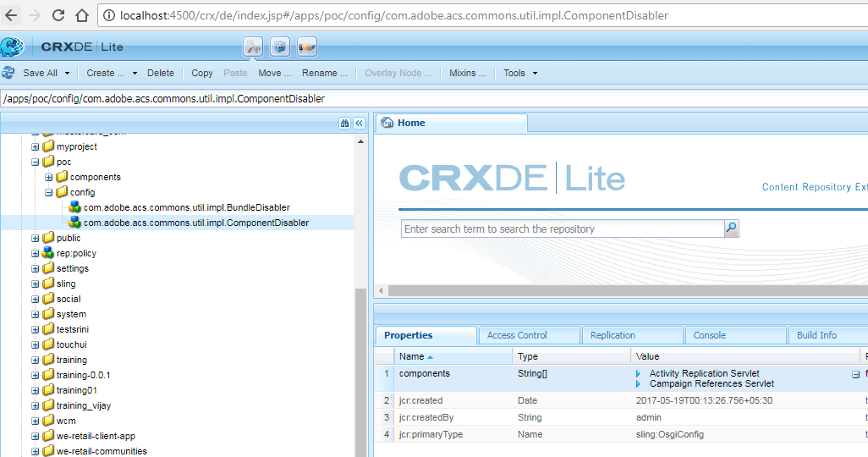The width and height of the screenshot is (868, 457).
Task: Expand the wcm tree node
Action: coord(35,421)
